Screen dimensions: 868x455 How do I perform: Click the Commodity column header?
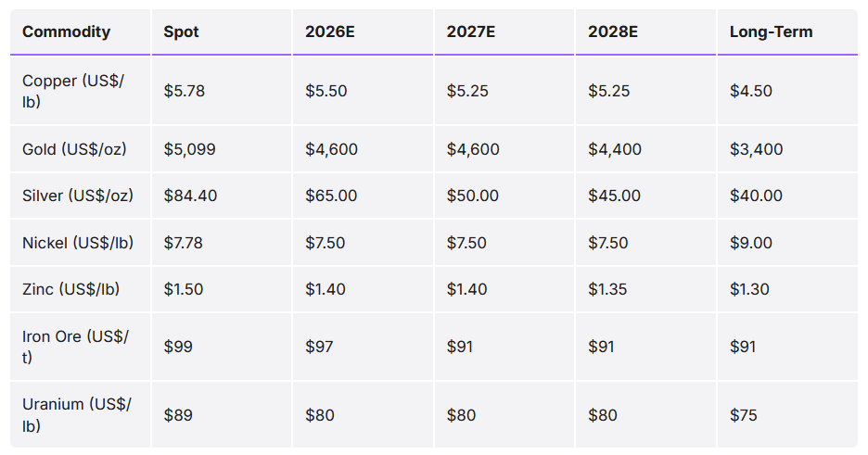click(x=66, y=32)
